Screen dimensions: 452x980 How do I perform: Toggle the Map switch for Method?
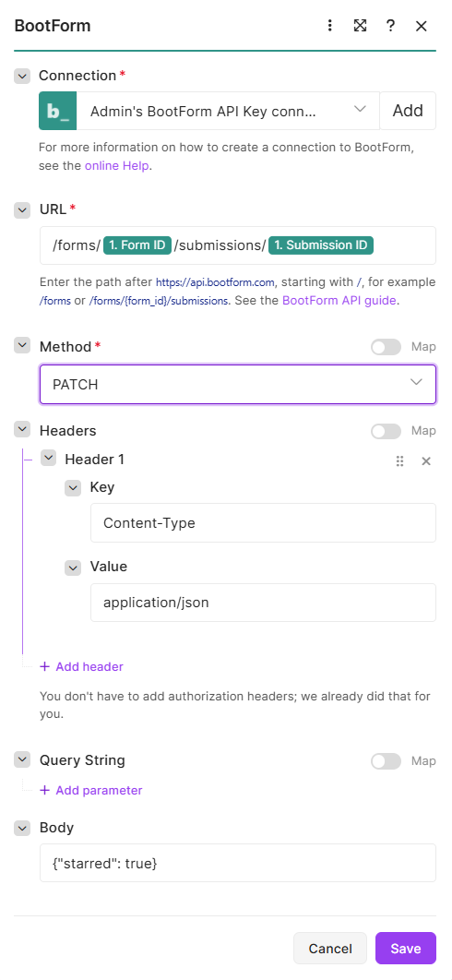pos(386,348)
